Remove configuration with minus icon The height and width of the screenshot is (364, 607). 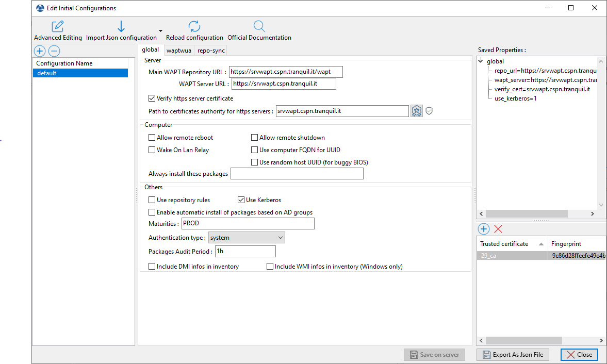[x=54, y=51]
